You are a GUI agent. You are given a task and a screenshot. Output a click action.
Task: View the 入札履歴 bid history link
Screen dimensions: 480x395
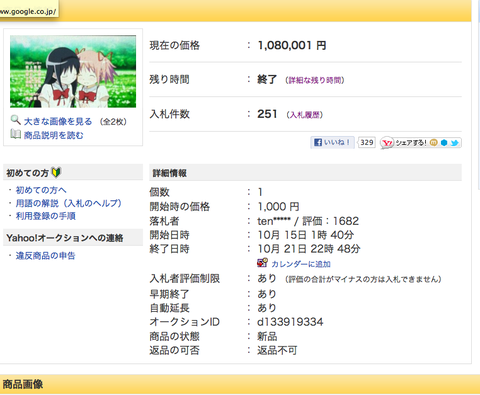pos(305,115)
